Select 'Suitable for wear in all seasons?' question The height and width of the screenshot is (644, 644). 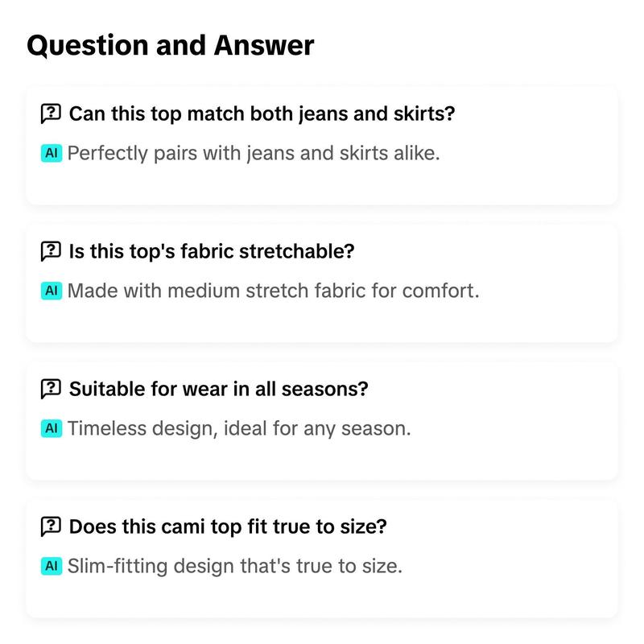(x=218, y=389)
